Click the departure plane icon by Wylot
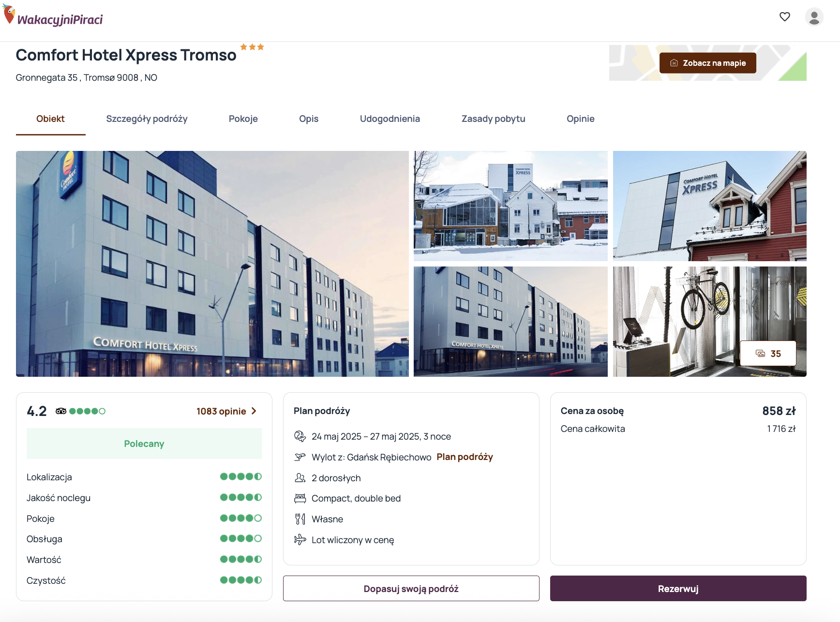Viewport: 840px width, 622px height. click(x=300, y=457)
